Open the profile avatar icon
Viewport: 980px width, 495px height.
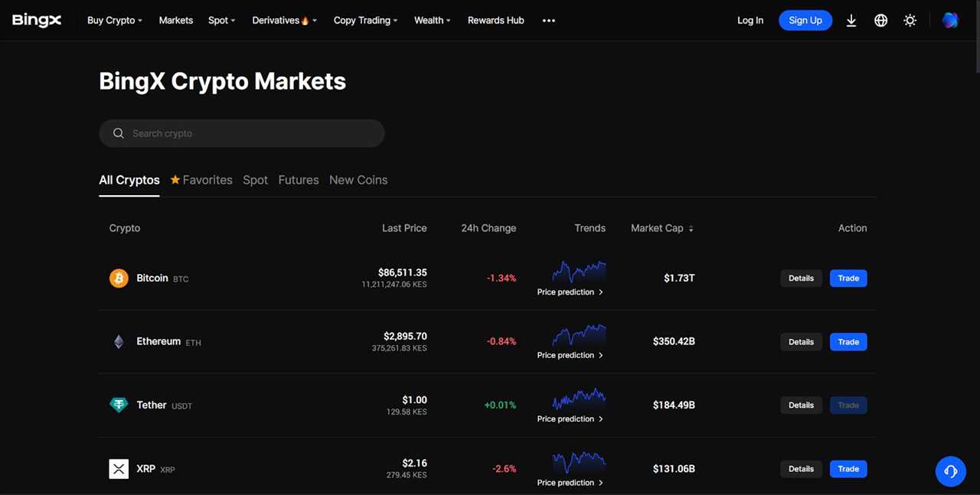pyautogui.click(x=949, y=20)
